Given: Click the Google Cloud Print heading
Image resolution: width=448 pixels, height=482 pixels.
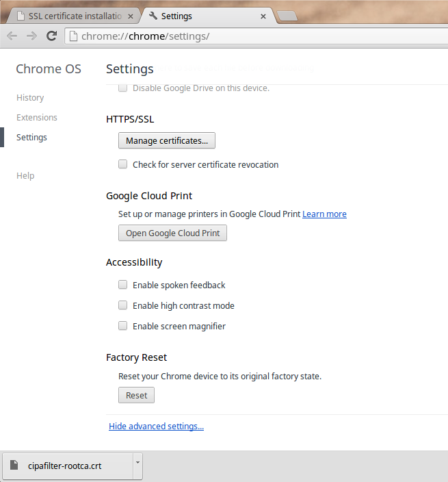Looking at the screenshot, I should point(149,196).
